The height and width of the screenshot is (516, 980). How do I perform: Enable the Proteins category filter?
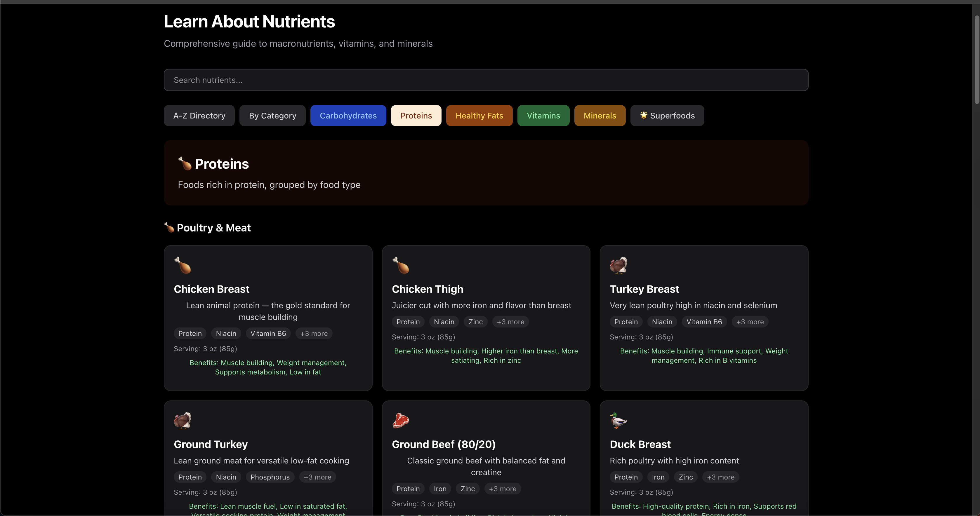pyautogui.click(x=416, y=115)
